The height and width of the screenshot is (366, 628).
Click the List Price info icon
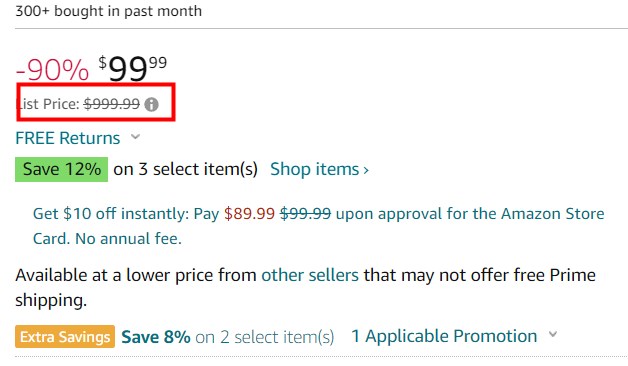tap(151, 105)
